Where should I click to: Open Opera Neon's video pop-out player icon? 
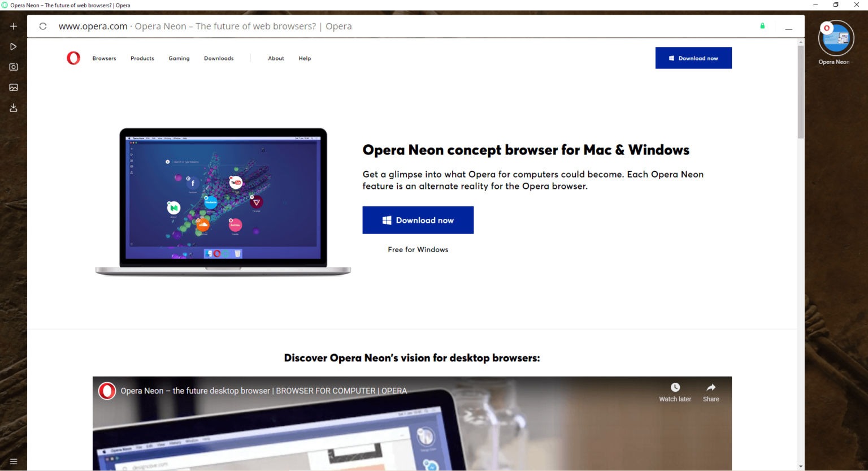pyautogui.click(x=13, y=46)
